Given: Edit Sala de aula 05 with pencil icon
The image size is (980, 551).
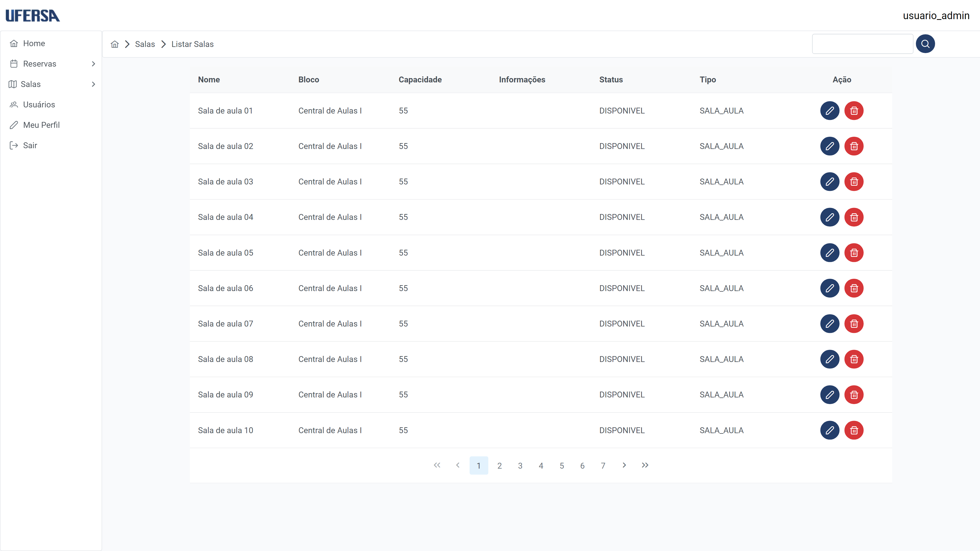Looking at the screenshot, I should tap(830, 253).
